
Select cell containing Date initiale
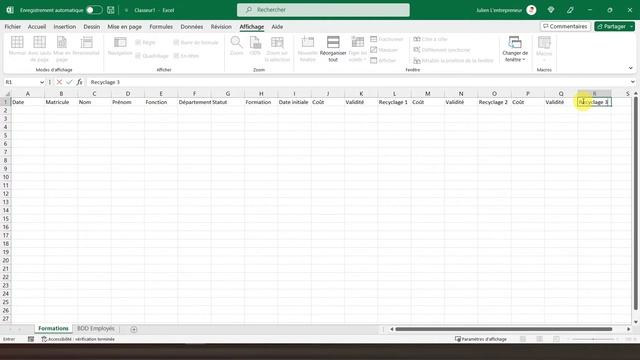[294, 102]
